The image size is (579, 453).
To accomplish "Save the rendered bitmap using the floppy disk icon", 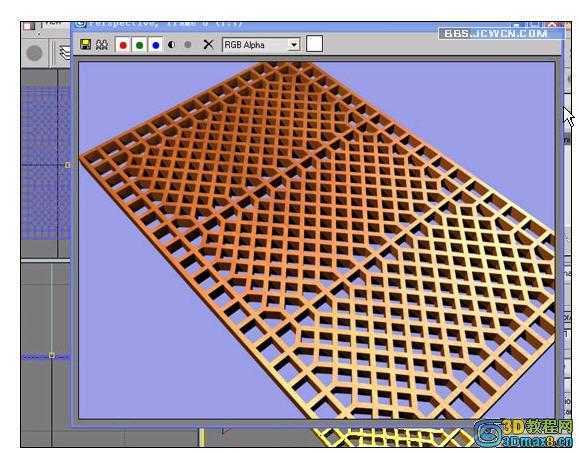I will (86, 45).
